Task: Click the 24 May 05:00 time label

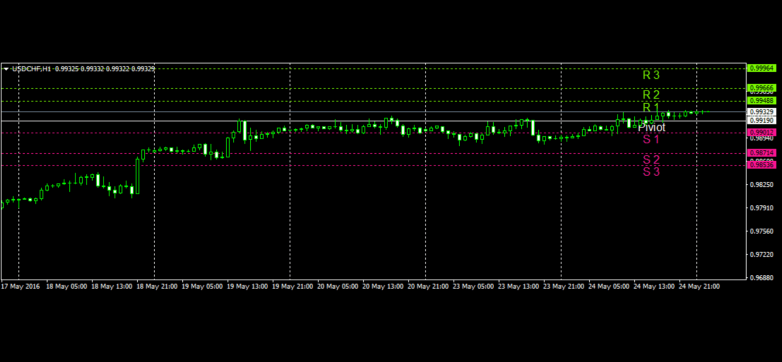Action: click(x=609, y=287)
